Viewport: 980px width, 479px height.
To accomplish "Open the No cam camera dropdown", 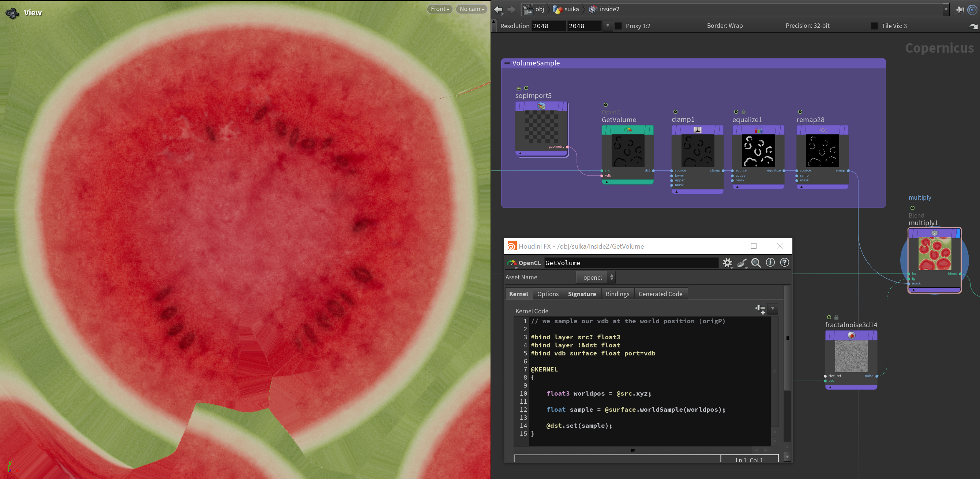I will tap(472, 9).
